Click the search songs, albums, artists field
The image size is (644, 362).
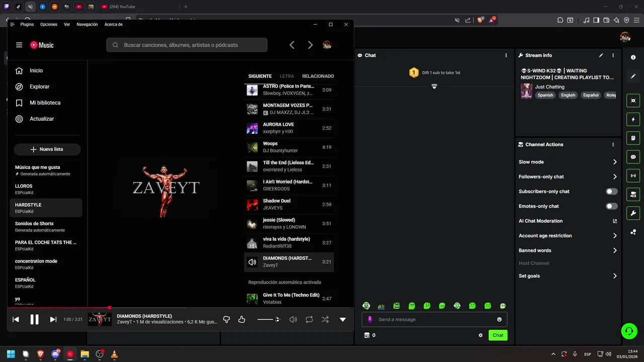(x=187, y=45)
